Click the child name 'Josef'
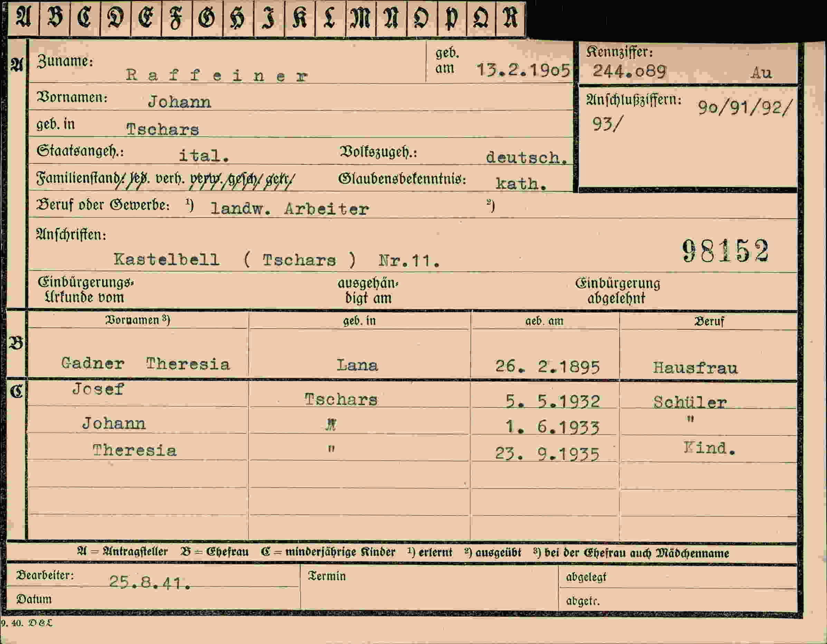This screenshot has width=827, height=644. tap(98, 389)
